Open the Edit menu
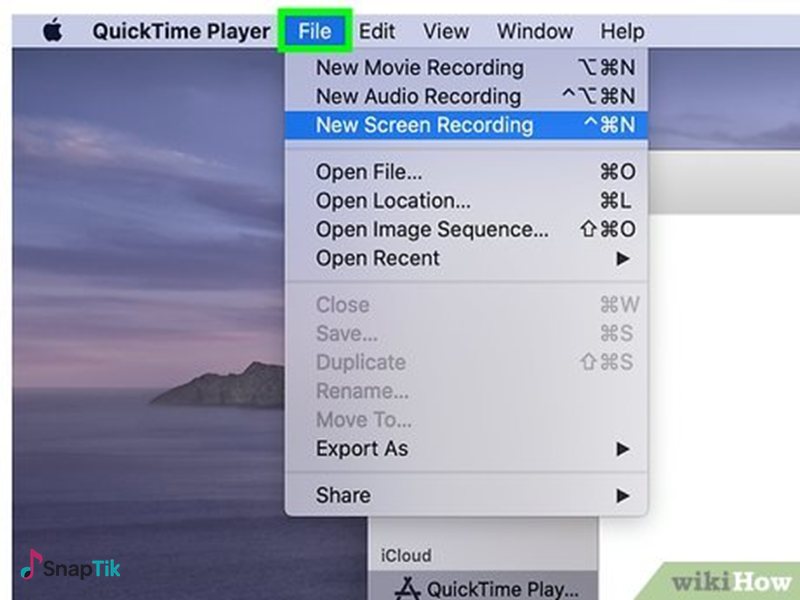Screen dimensions: 800x600 pos(377,30)
